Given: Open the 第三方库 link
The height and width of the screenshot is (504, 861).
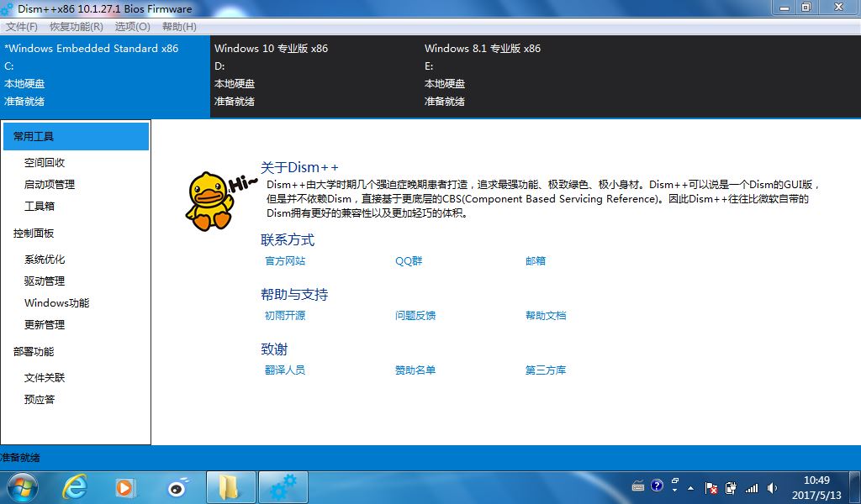Looking at the screenshot, I should 546,370.
